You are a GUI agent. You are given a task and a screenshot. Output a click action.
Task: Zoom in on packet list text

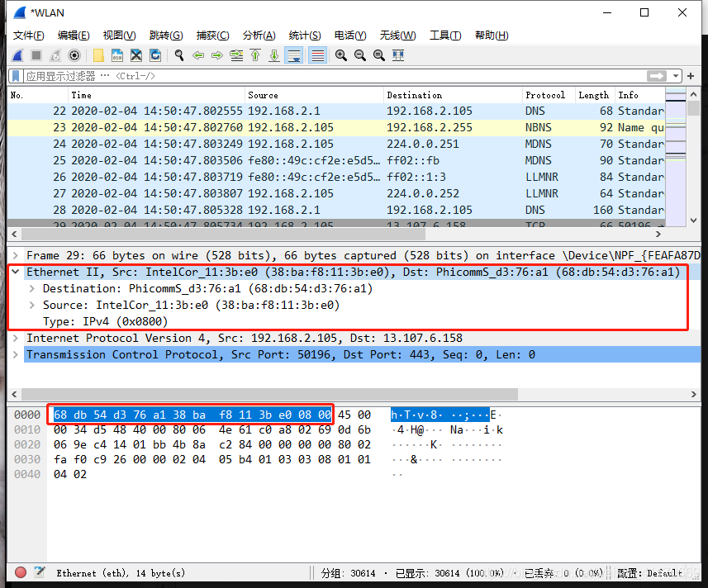click(x=341, y=55)
